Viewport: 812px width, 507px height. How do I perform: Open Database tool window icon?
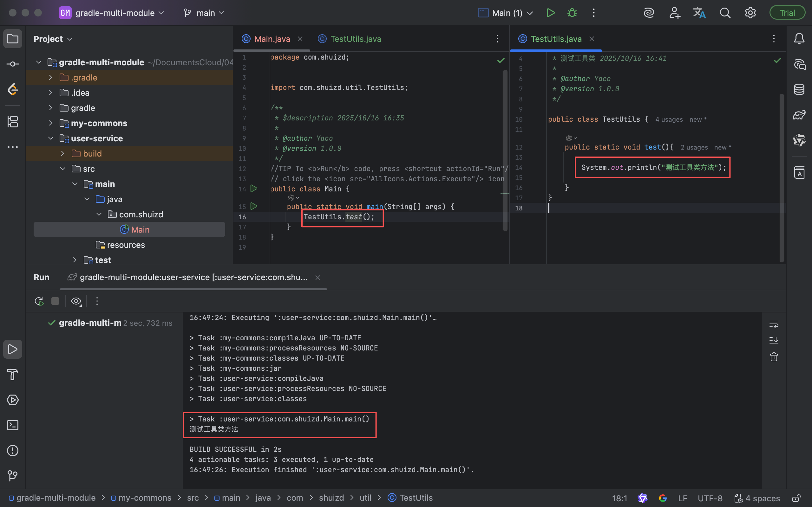[799, 90]
